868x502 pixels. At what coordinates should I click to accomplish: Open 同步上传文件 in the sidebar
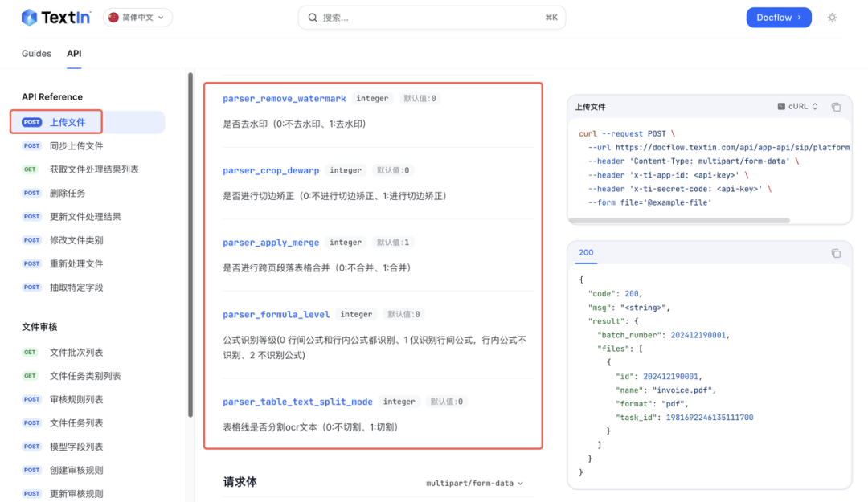point(76,146)
